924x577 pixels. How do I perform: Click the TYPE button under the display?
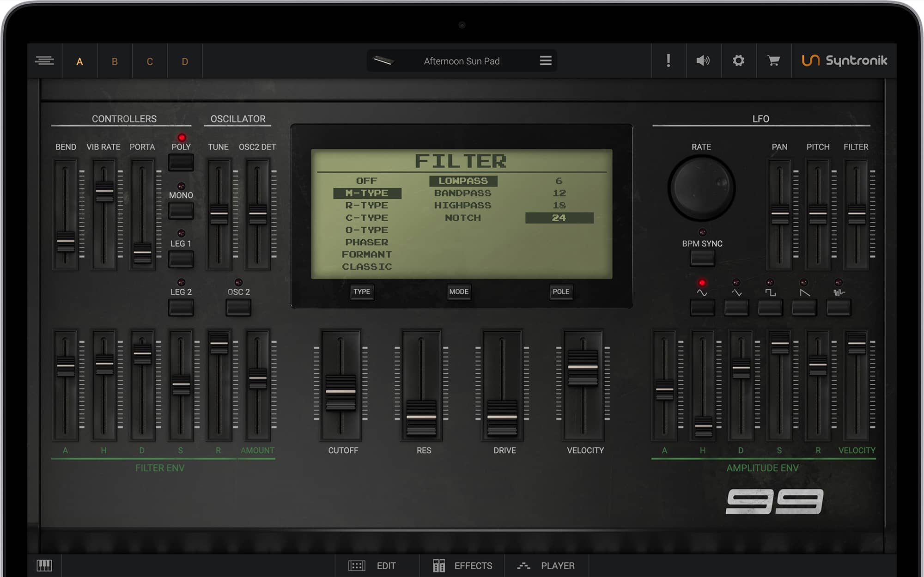[x=362, y=292]
